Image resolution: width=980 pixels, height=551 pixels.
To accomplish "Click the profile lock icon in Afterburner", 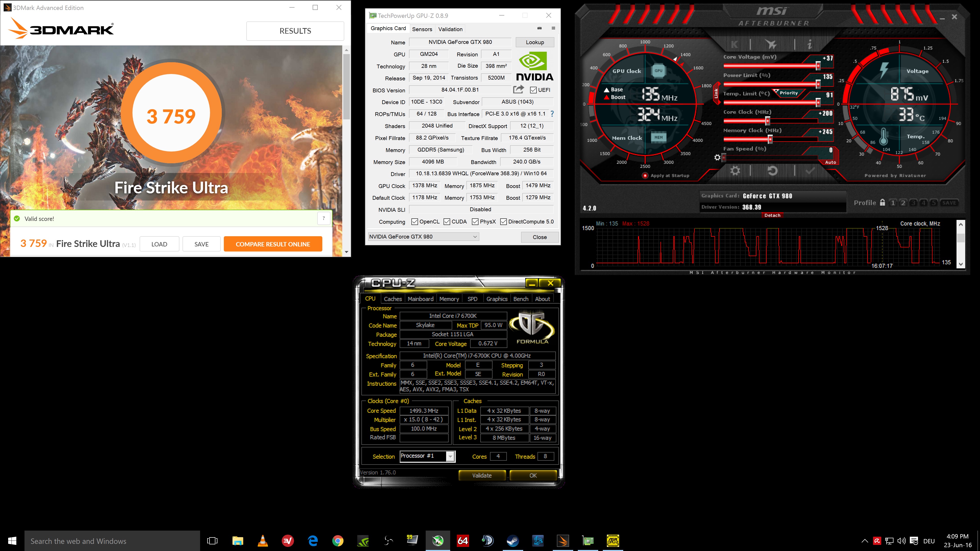I will click(x=883, y=202).
